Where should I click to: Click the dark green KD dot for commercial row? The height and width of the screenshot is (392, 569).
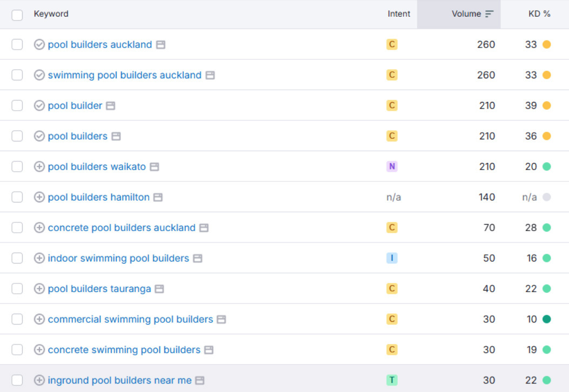tap(546, 319)
